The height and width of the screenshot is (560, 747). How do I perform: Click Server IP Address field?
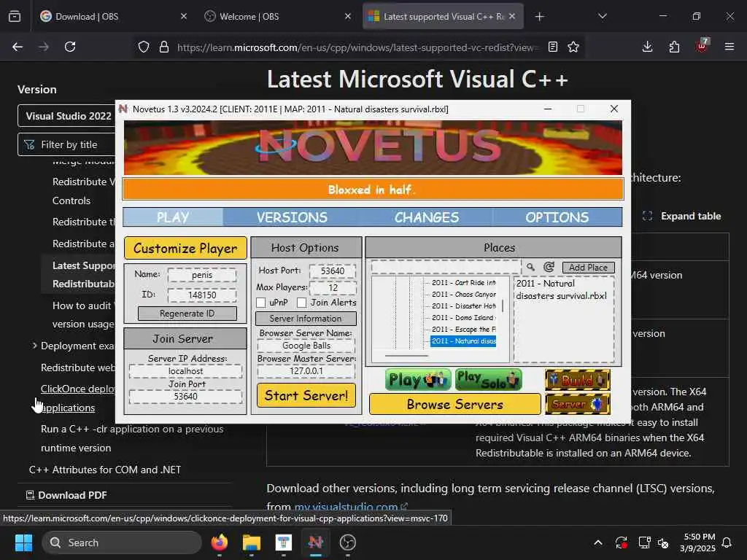[x=186, y=370]
